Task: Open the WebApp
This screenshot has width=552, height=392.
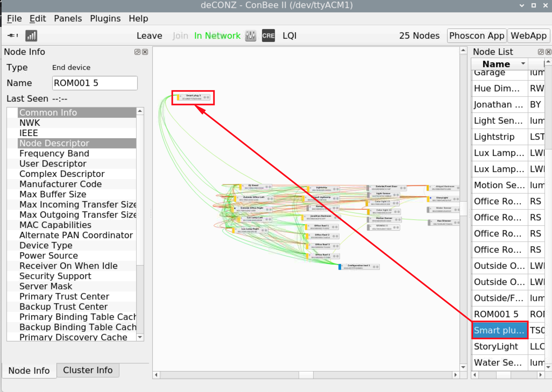Action: pos(528,35)
